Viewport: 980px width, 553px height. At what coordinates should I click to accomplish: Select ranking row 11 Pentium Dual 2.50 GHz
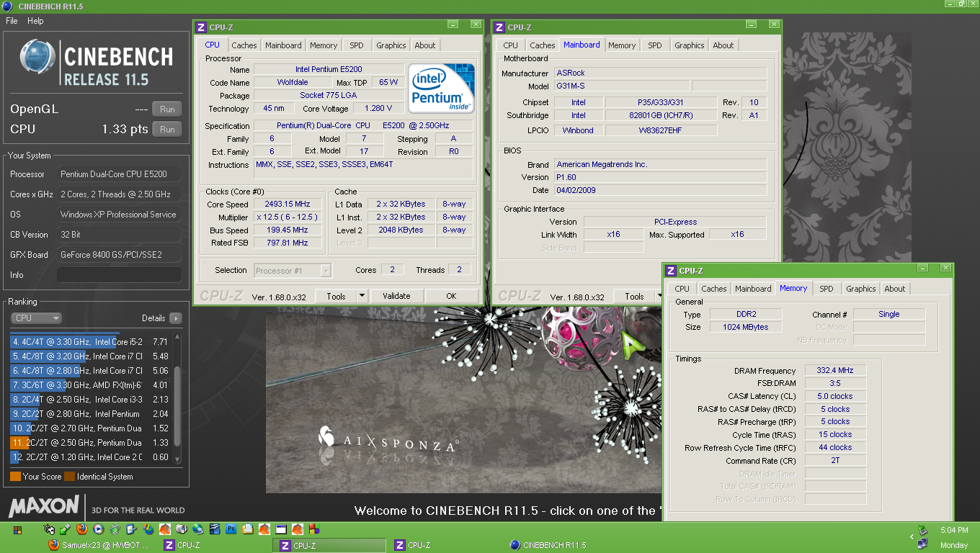coord(90,443)
